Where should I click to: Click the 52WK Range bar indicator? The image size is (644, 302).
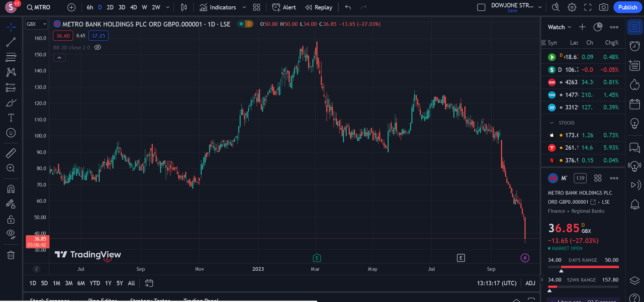(x=583, y=287)
